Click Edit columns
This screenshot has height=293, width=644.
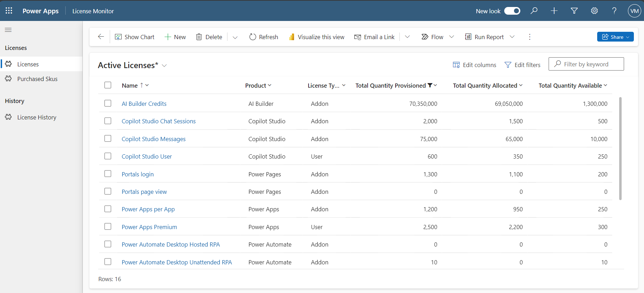(475, 65)
